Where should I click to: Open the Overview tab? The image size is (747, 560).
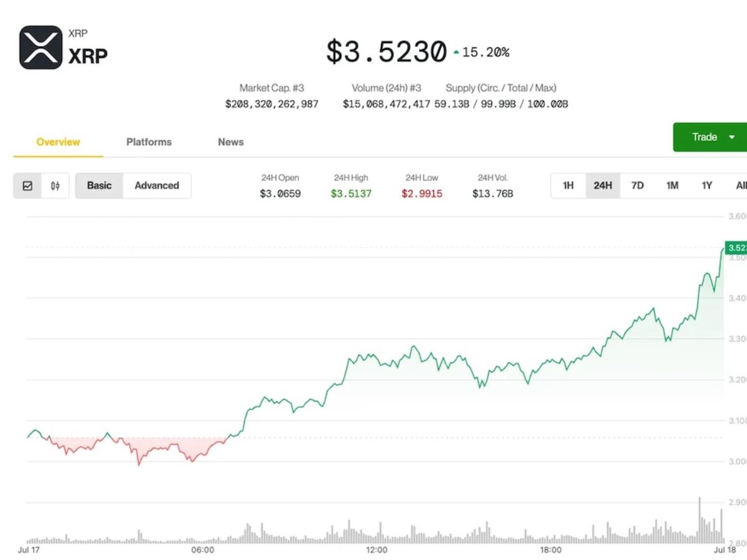[58, 142]
